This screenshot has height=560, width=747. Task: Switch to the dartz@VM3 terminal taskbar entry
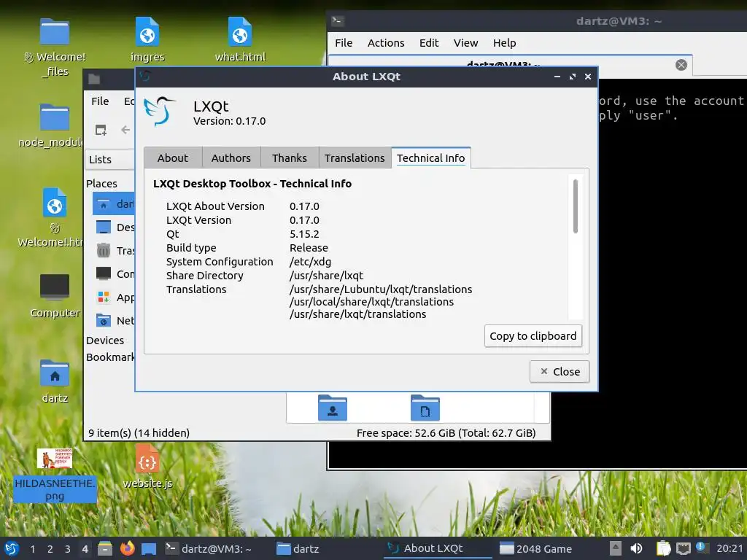click(208, 548)
